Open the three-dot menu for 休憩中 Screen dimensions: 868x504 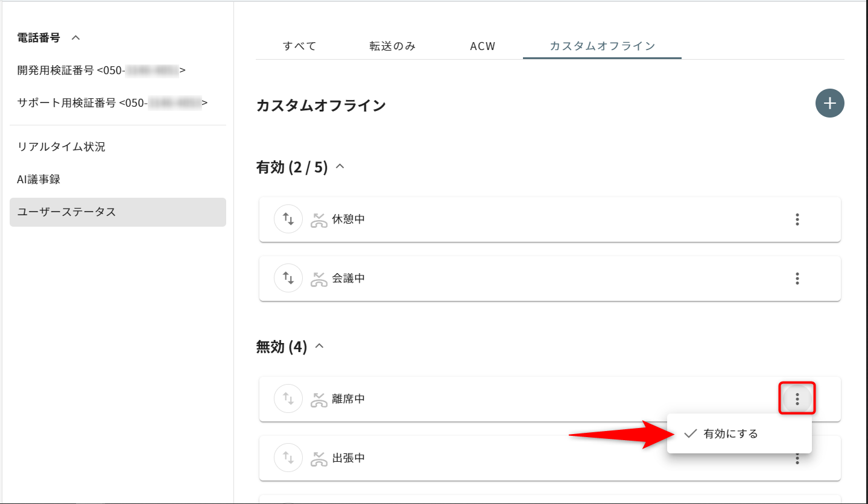click(x=797, y=219)
